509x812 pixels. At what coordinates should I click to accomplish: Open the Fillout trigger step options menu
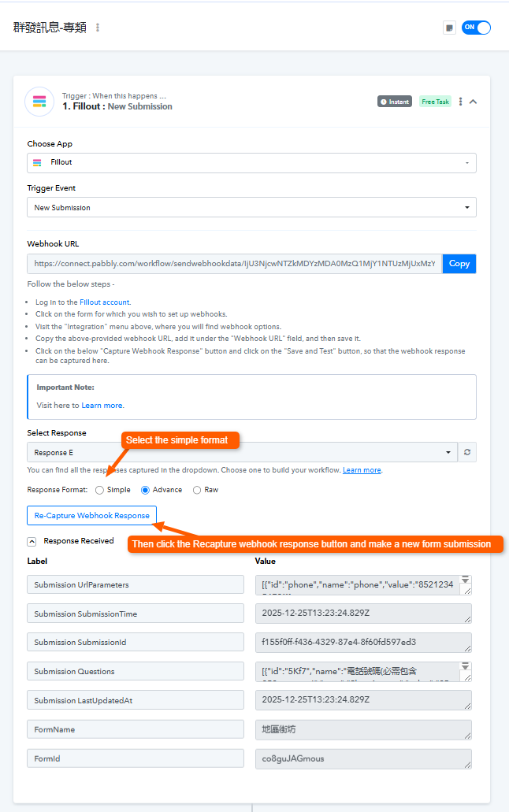(461, 102)
